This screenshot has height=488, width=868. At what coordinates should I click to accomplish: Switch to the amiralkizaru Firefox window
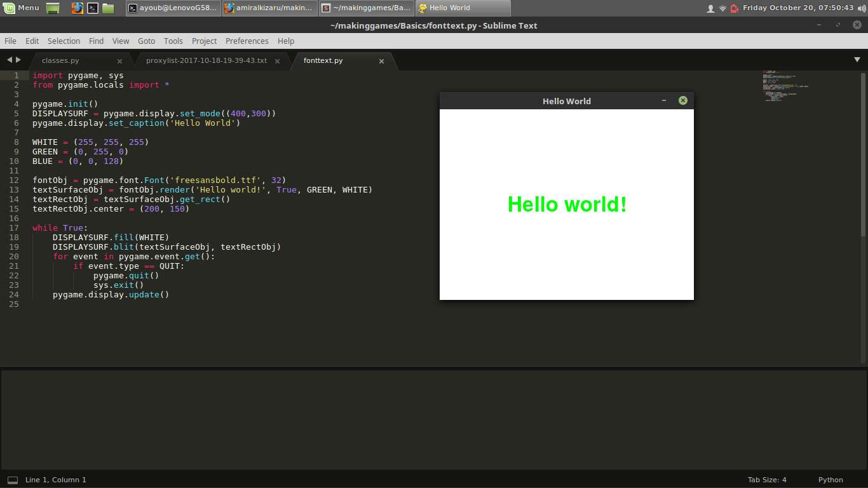pyautogui.click(x=269, y=8)
